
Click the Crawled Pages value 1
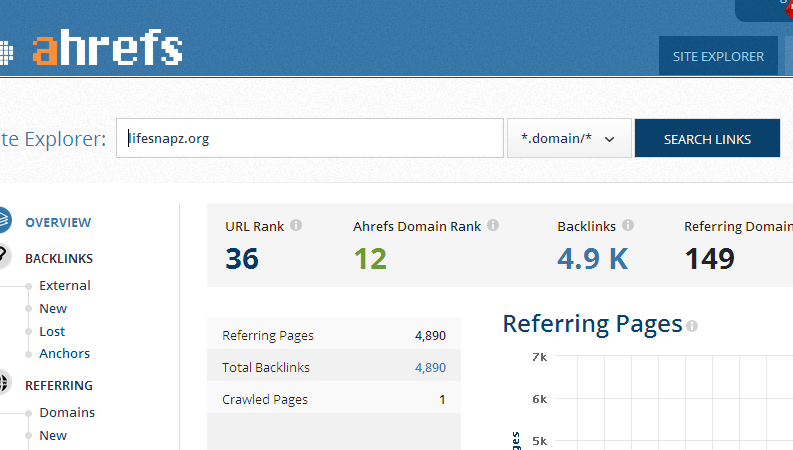pyautogui.click(x=442, y=399)
